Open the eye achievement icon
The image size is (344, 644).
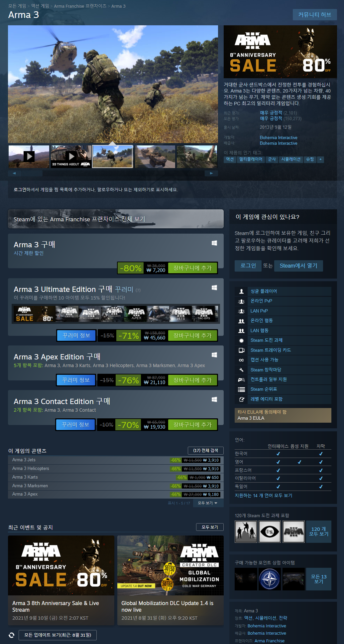(x=270, y=532)
